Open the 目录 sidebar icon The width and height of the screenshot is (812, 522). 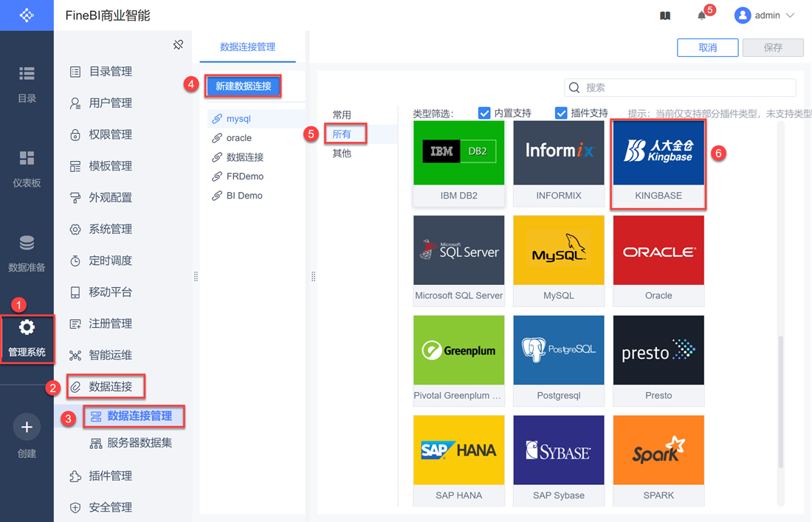pyautogui.click(x=27, y=74)
